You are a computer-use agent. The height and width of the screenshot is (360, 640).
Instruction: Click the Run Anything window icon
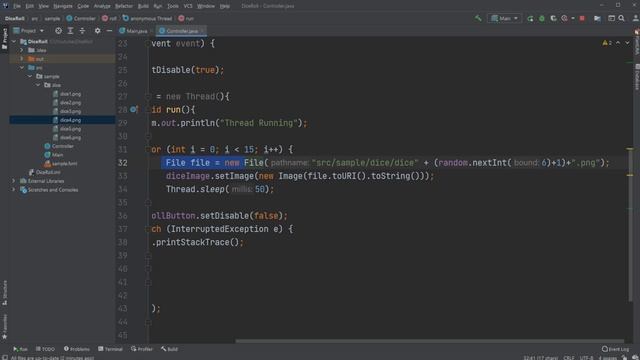(611, 18)
